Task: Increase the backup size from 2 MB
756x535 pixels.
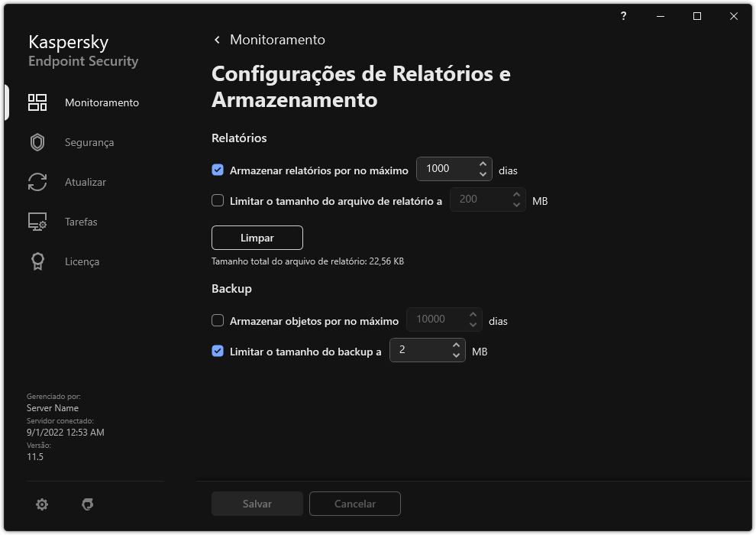Action: tap(456, 345)
